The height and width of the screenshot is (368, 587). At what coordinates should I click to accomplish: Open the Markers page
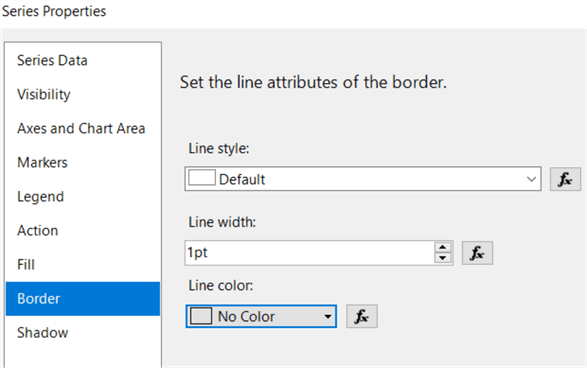click(42, 162)
